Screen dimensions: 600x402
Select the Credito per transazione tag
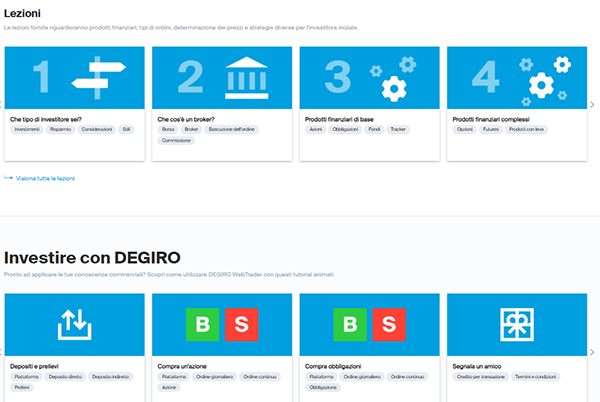[481, 377]
